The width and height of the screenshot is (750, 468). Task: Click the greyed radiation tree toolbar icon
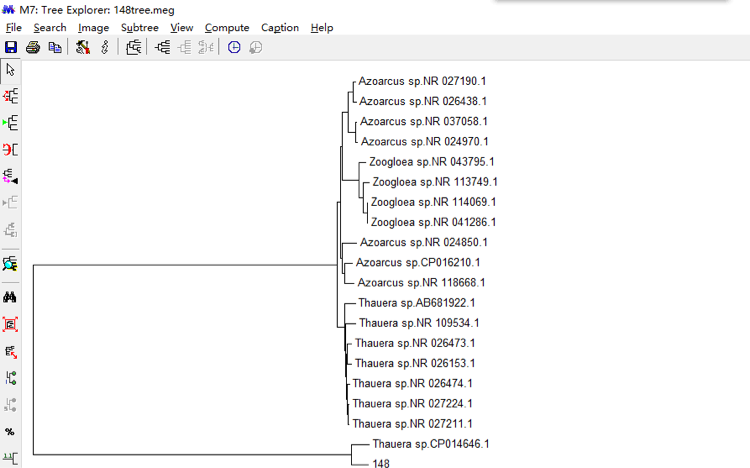click(x=206, y=47)
